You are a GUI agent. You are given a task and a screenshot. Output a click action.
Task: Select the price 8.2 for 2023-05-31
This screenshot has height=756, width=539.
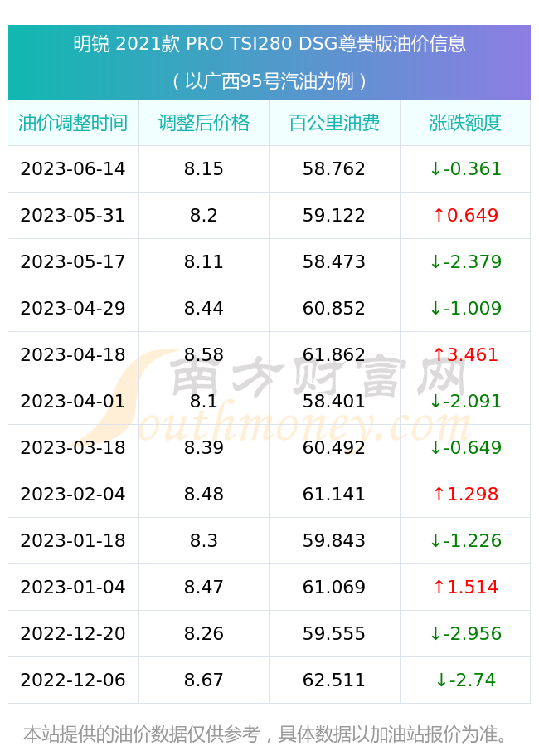coord(204,216)
